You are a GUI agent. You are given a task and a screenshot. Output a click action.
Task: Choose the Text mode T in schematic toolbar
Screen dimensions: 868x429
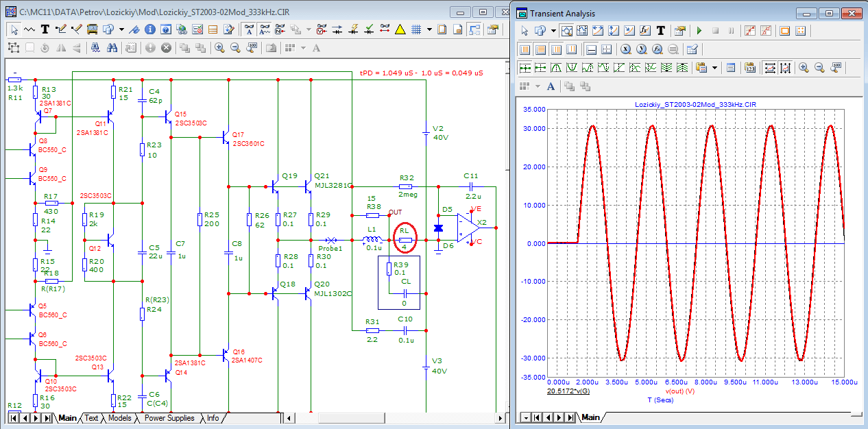(x=45, y=30)
